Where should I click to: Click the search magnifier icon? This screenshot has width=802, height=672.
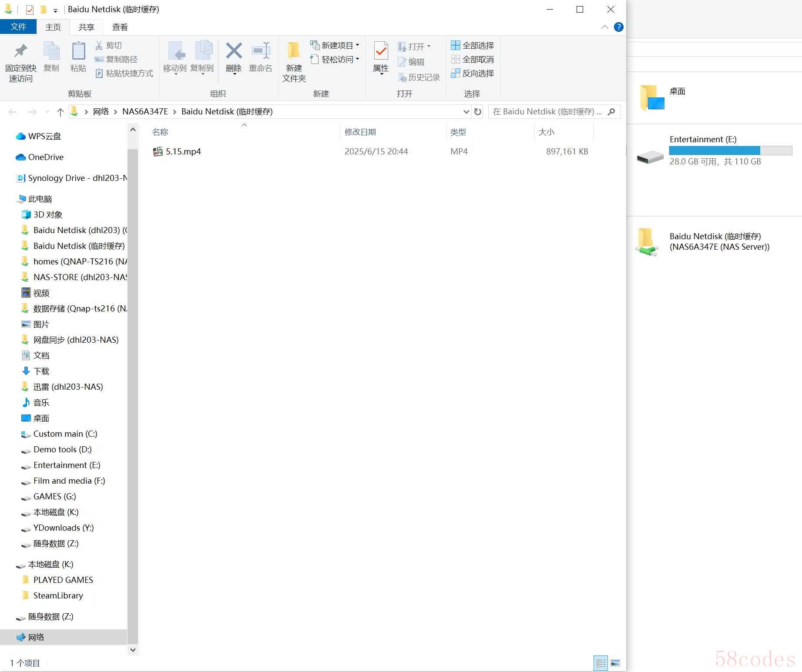pyautogui.click(x=611, y=112)
